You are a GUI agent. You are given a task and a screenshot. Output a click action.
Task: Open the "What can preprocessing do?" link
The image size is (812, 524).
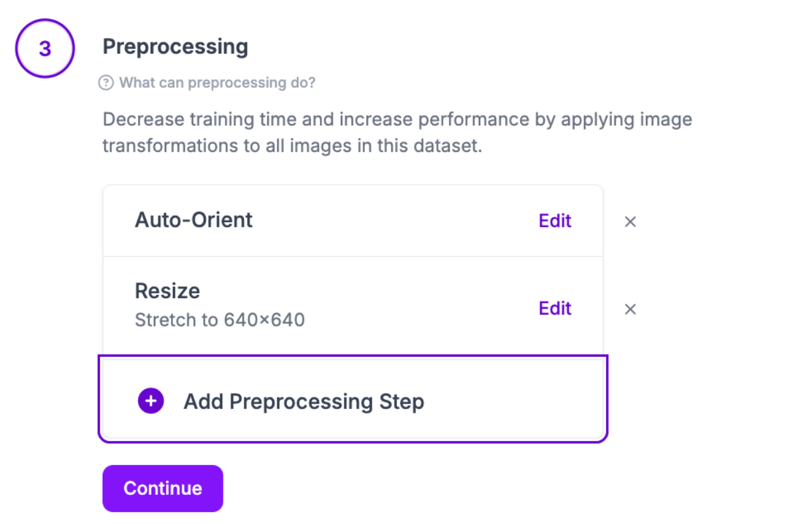217,83
